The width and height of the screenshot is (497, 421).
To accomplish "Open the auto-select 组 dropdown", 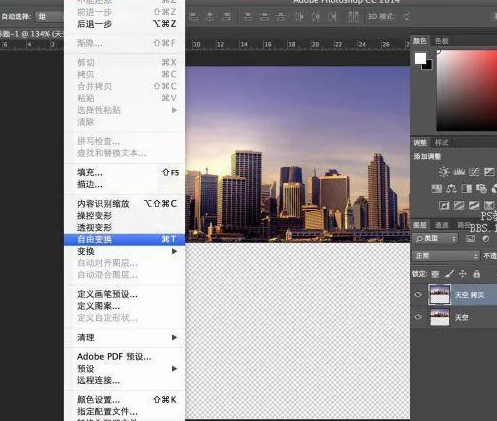I will [49, 16].
